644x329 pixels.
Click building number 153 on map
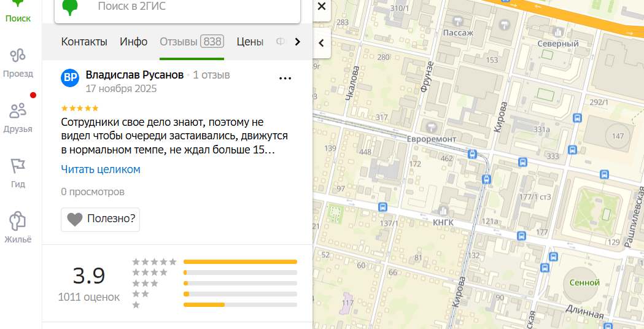(492, 60)
